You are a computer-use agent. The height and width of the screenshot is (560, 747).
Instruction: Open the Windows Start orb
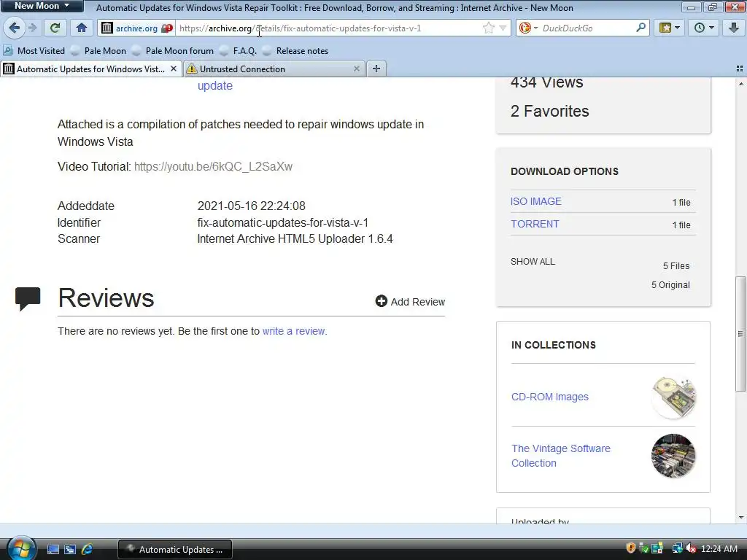pos(21,549)
